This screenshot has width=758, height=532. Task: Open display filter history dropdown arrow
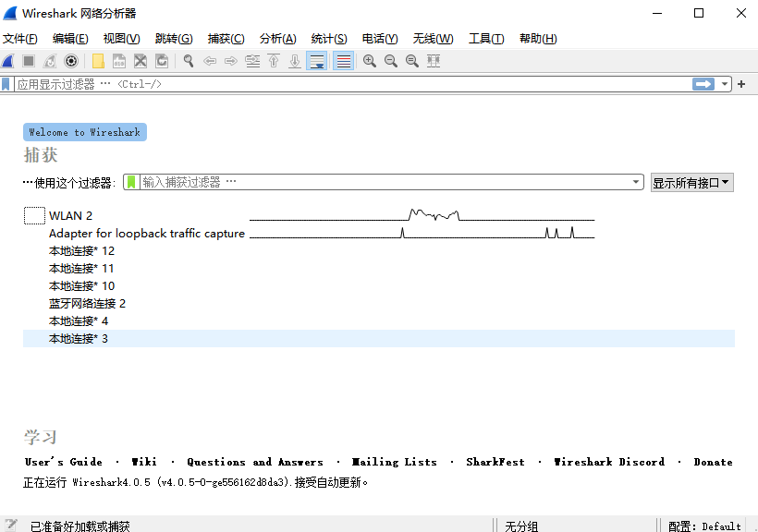(x=724, y=84)
